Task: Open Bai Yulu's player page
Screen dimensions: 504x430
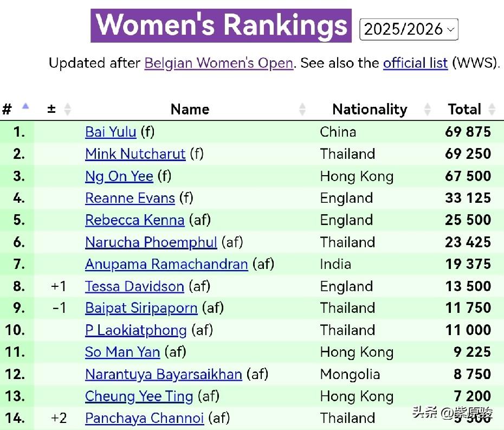Action: pos(111,132)
